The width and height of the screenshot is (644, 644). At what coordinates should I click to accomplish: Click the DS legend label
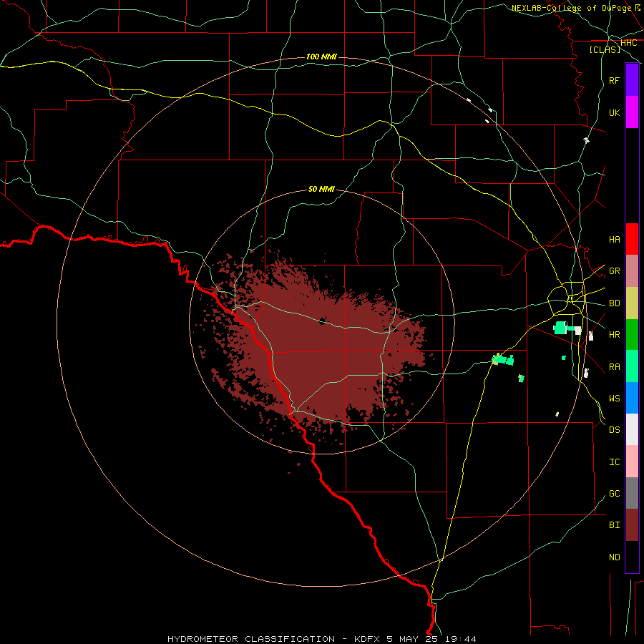[x=614, y=429]
